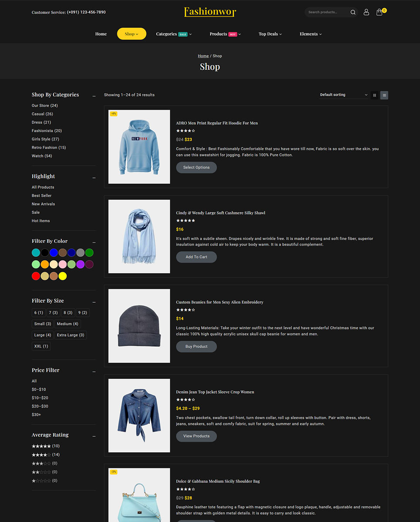Collapse the Shop By Categories section
This screenshot has height=522, width=420.
pyautogui.click(x=94, y=96)
